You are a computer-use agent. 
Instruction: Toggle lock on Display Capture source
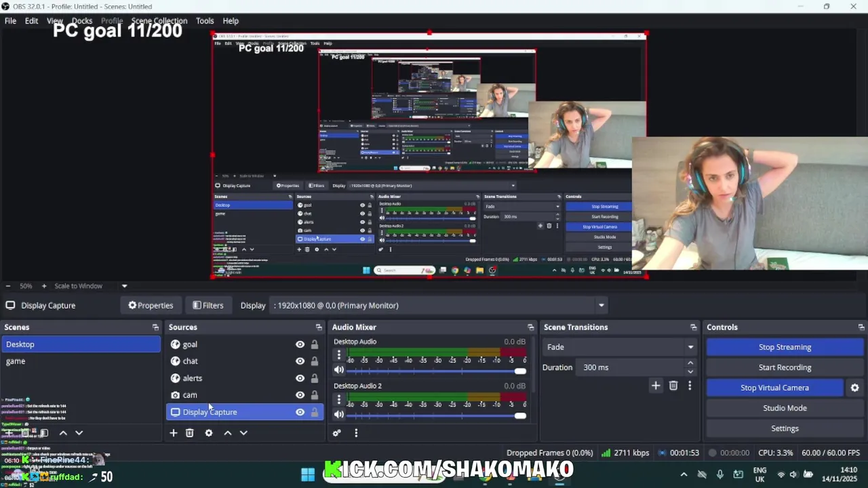[315, 412]
